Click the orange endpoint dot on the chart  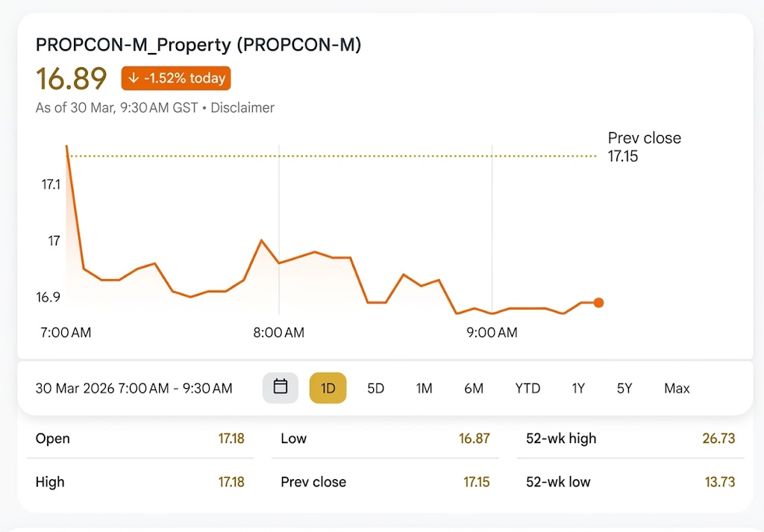pyautogui.click(x=598, y=303)
